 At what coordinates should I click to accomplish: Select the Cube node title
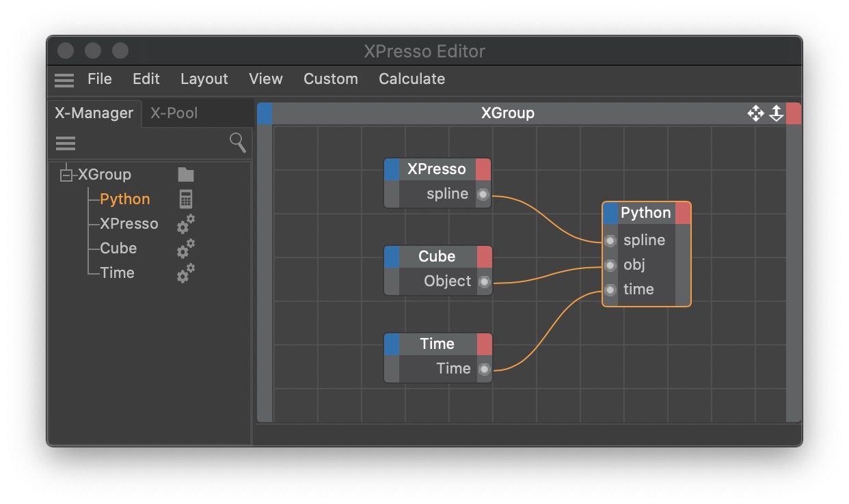[437, 257]
